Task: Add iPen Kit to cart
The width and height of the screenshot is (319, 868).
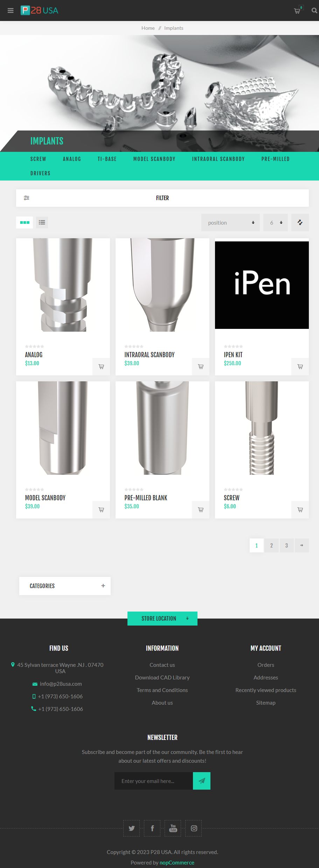Action: [300, 367]
